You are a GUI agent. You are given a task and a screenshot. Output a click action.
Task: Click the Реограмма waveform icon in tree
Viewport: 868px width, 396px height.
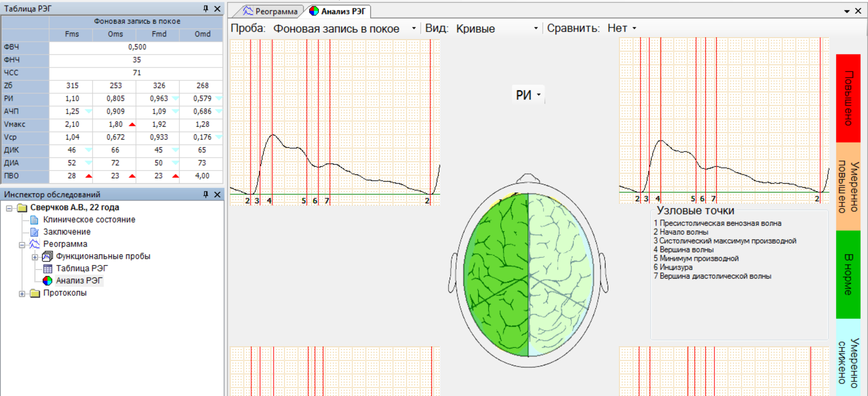pos(34,244)
